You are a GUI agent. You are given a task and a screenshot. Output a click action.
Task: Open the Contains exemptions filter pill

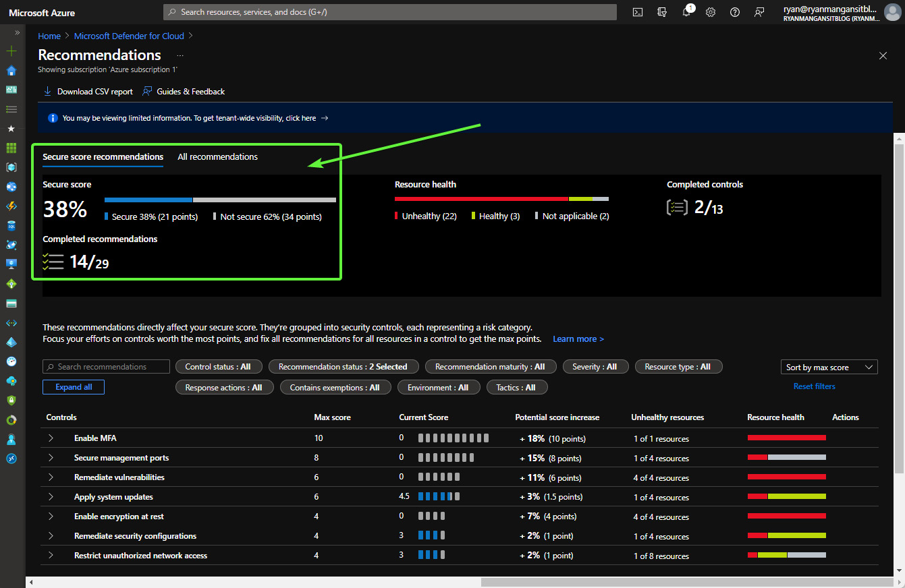point(335,388)
